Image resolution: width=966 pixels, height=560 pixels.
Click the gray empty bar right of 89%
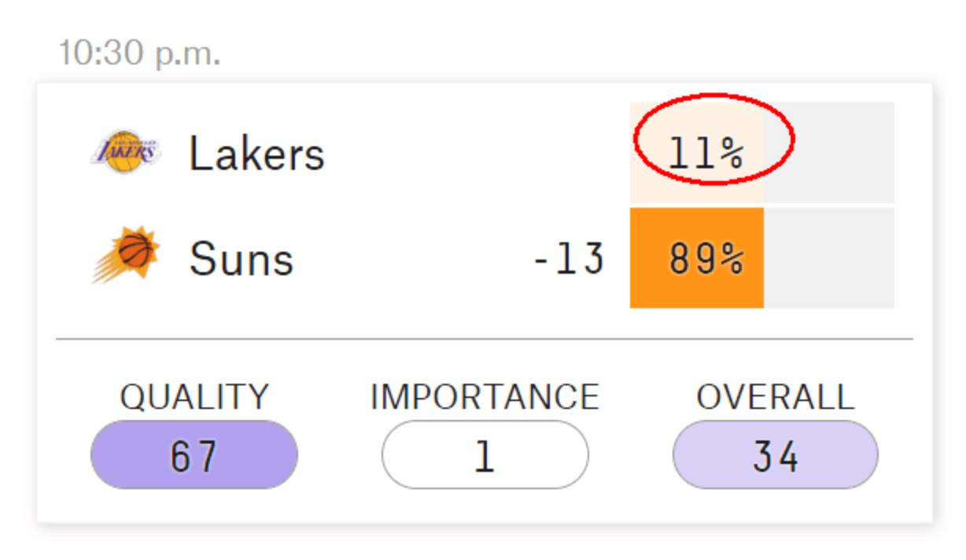(828, 258)
